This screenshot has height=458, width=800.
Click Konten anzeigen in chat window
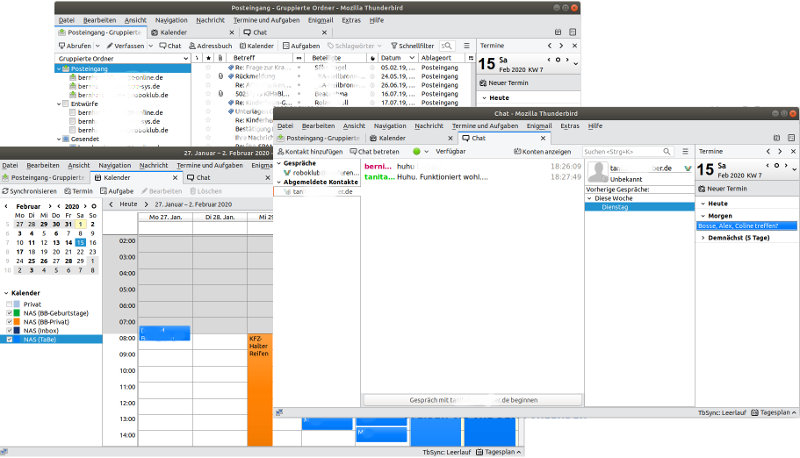(542, 151)
